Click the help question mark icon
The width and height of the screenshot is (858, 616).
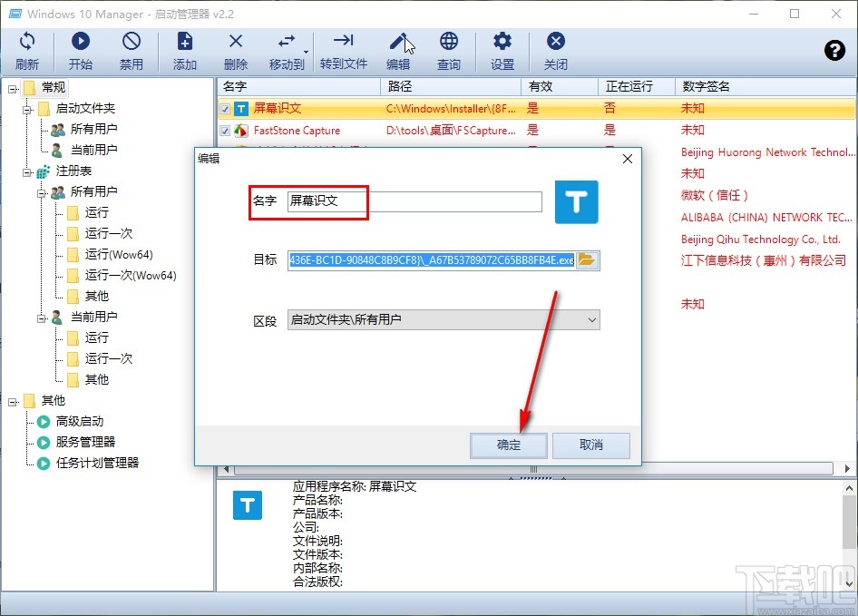click(834, 51)
